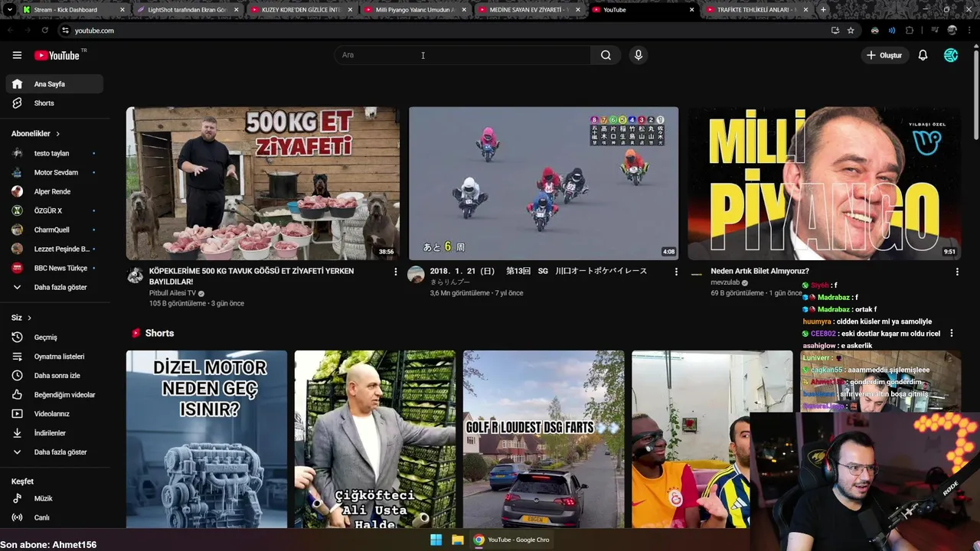980x551 pixels.
Task: Switch to TRAFİKTE TEHLİKELİ ANLARI tab
Action: (x=756, y=10)
